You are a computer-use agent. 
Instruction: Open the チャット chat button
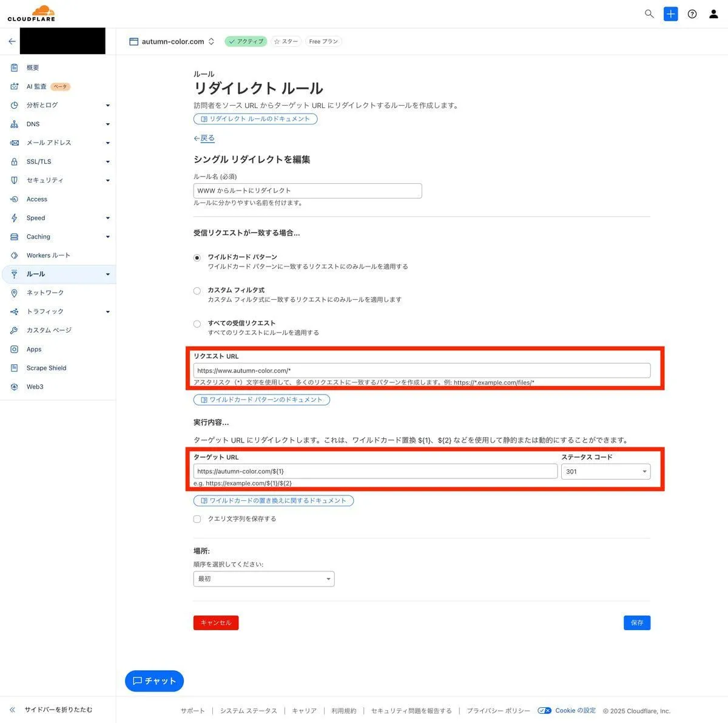coord(154,681)
